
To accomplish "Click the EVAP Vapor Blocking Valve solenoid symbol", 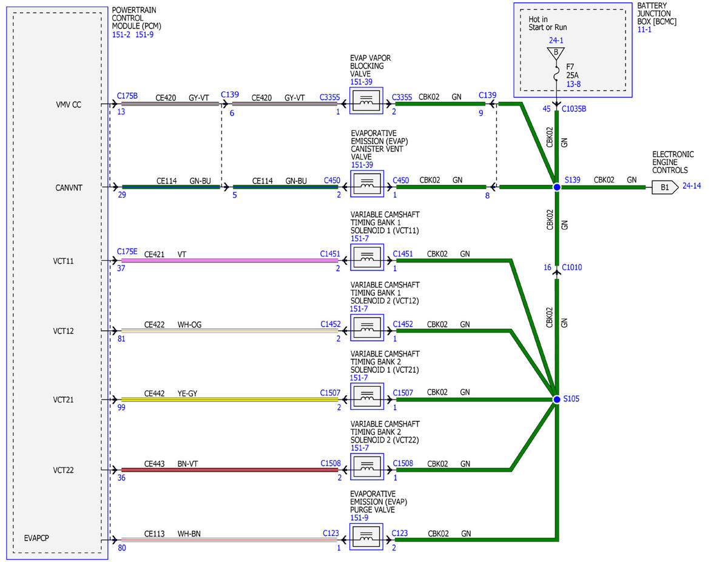I will point(367,101).
